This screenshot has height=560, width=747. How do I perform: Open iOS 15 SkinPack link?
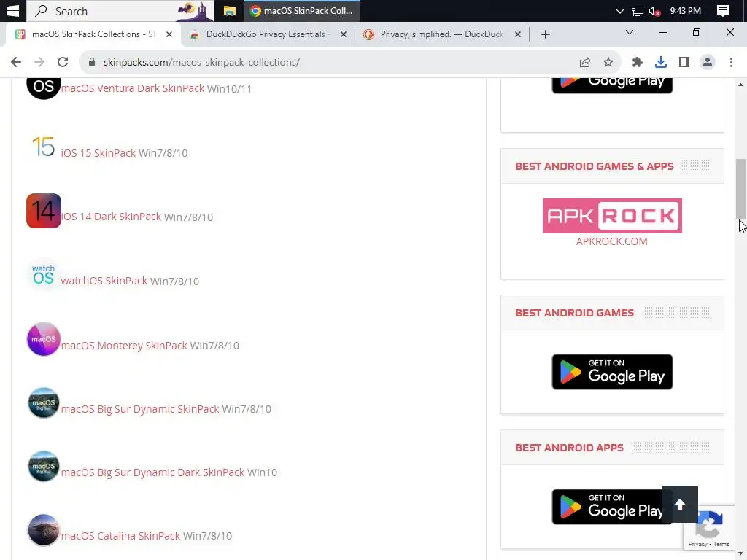click(x=98, y=153)
